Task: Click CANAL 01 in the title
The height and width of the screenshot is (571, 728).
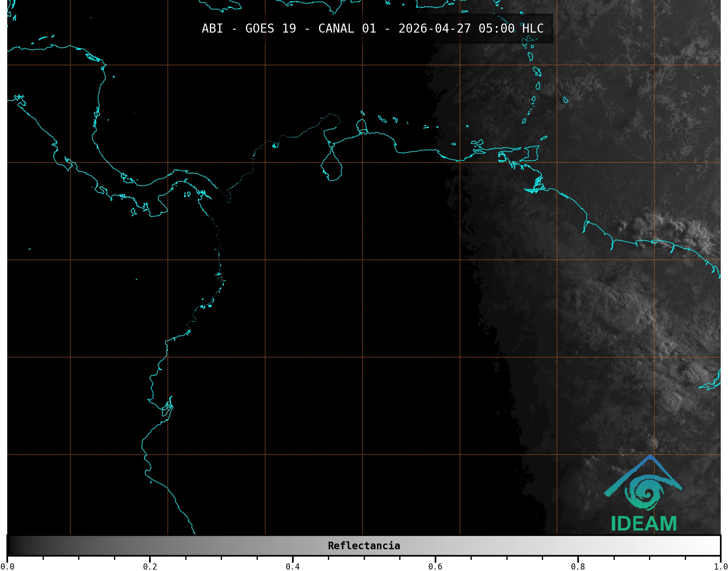Action: [347, 28]
